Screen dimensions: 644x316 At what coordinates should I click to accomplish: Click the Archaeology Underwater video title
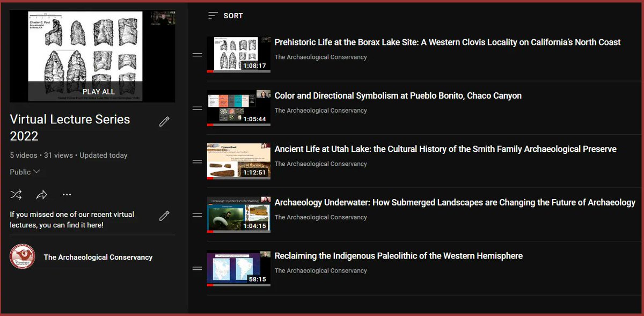[454, 202]
